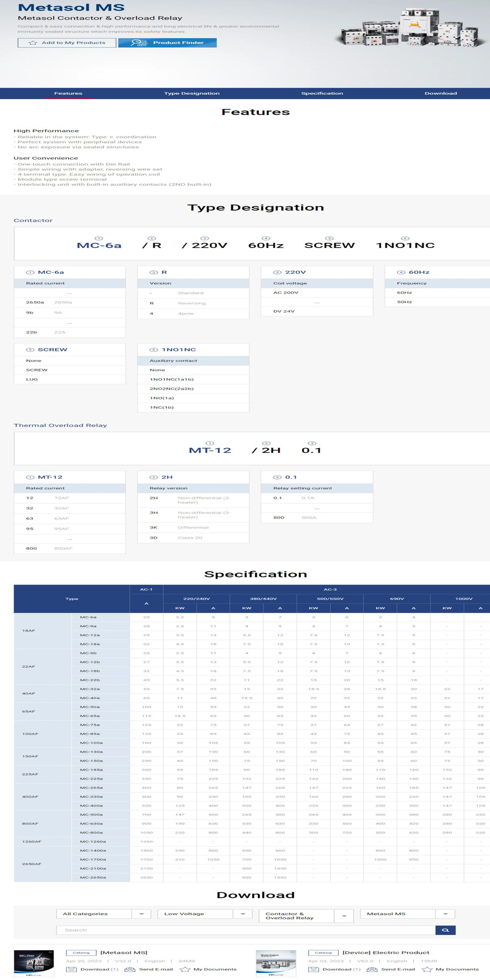490x980 pixels.
Task: Click the search magnifier button in Download
Action: click(445, 930)
